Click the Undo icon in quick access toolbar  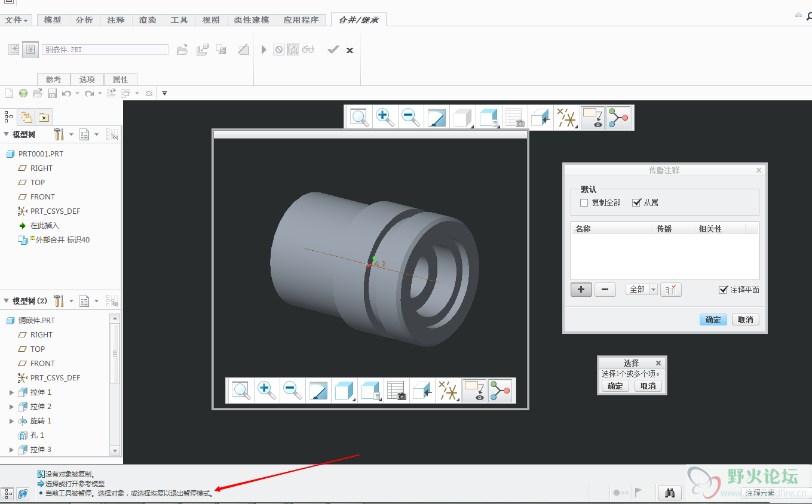click(66, 93)
